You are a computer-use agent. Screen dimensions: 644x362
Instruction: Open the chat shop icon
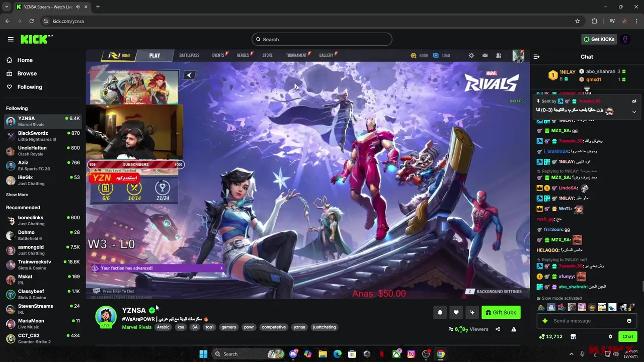pyautogui.click(x=573, y=336)
